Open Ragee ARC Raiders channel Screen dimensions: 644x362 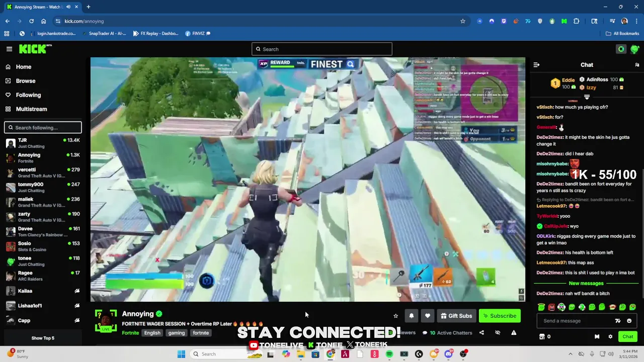[x=43, y=276]
